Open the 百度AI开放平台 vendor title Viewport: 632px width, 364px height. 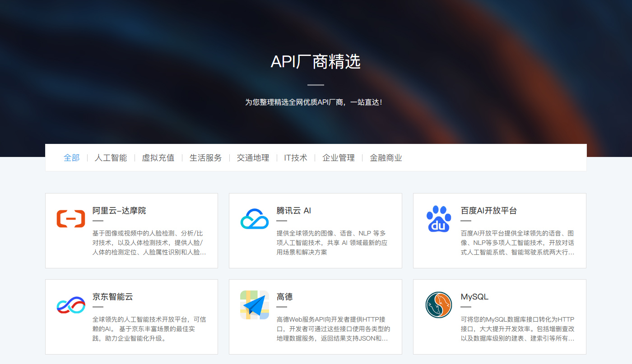coord(489,211)
